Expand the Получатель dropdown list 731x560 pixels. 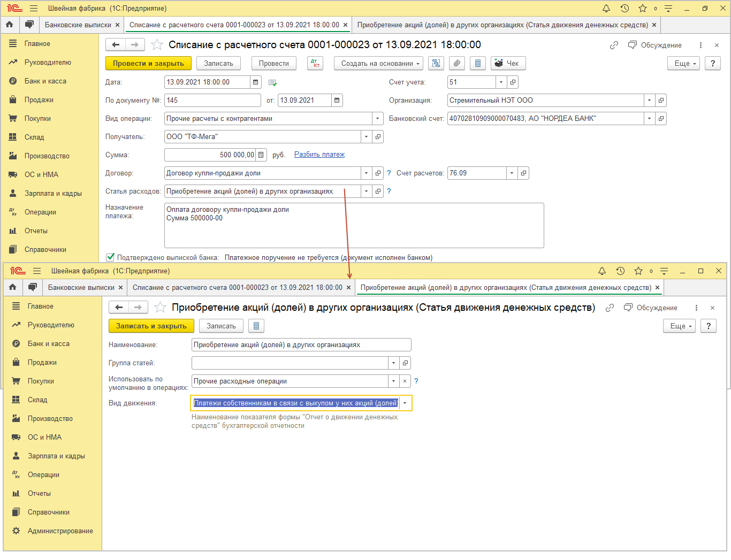click(x=367, y=137)
